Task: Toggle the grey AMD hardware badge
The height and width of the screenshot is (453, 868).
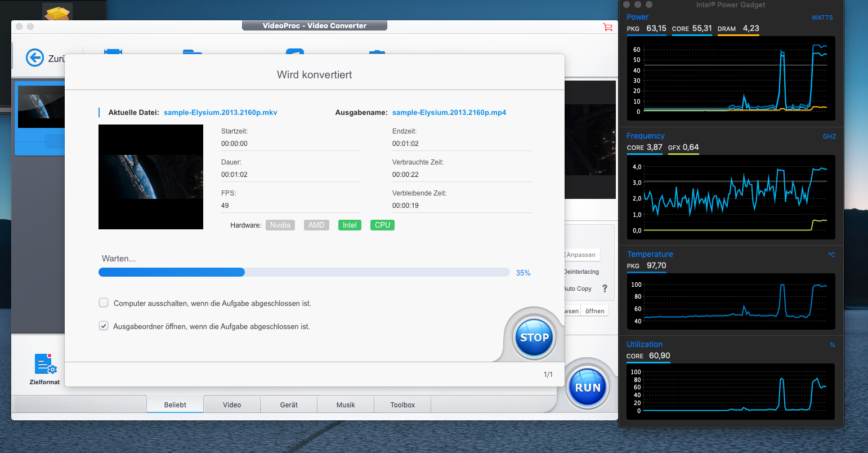Action: coord(316,225)
